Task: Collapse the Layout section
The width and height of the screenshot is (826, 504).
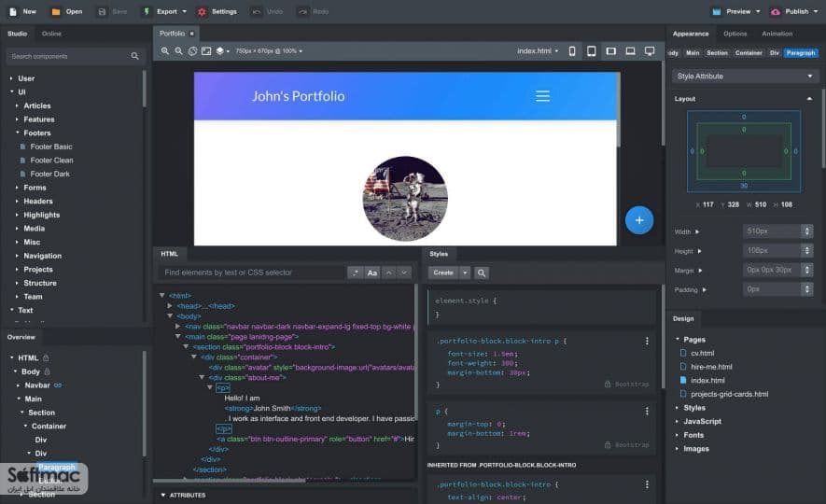Action: point(809,99)
